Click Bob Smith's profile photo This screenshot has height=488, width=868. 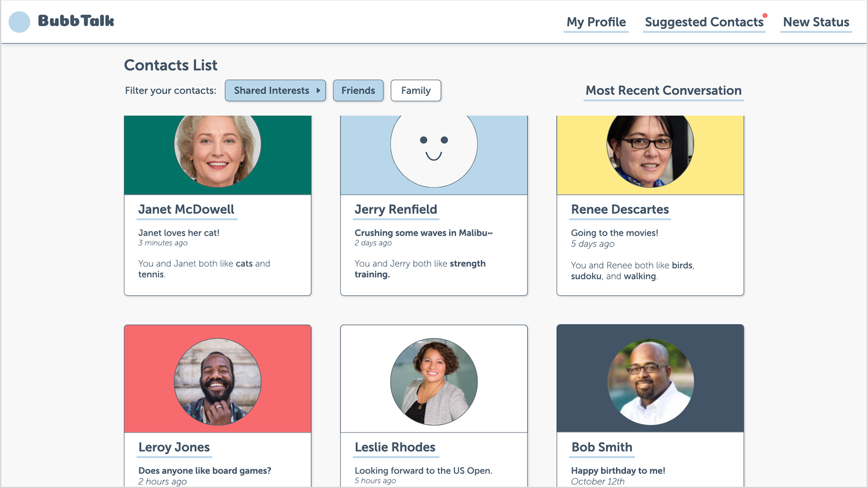[x=650, y=382]
